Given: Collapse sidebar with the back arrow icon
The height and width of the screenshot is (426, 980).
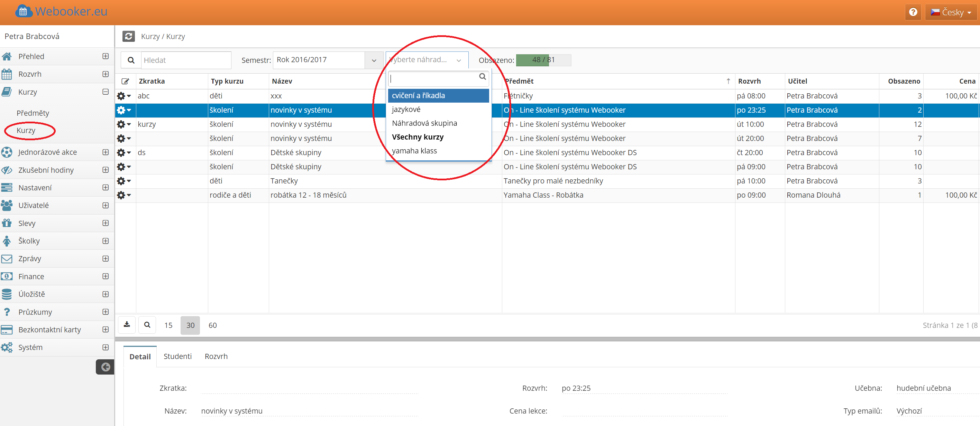Looking at the screenshot, I should pos(106,367).
